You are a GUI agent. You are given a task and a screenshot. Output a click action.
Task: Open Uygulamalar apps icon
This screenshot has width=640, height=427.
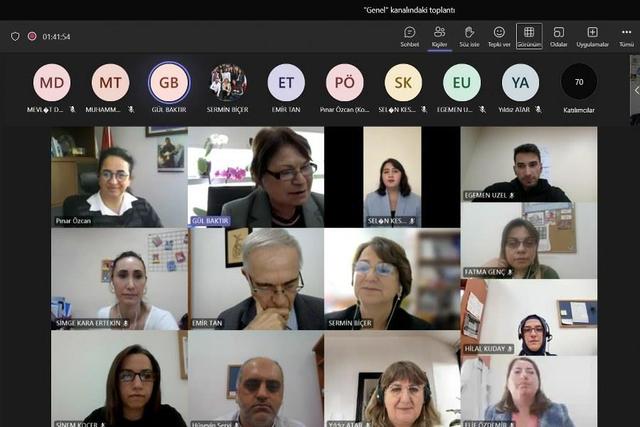(592, 36)
